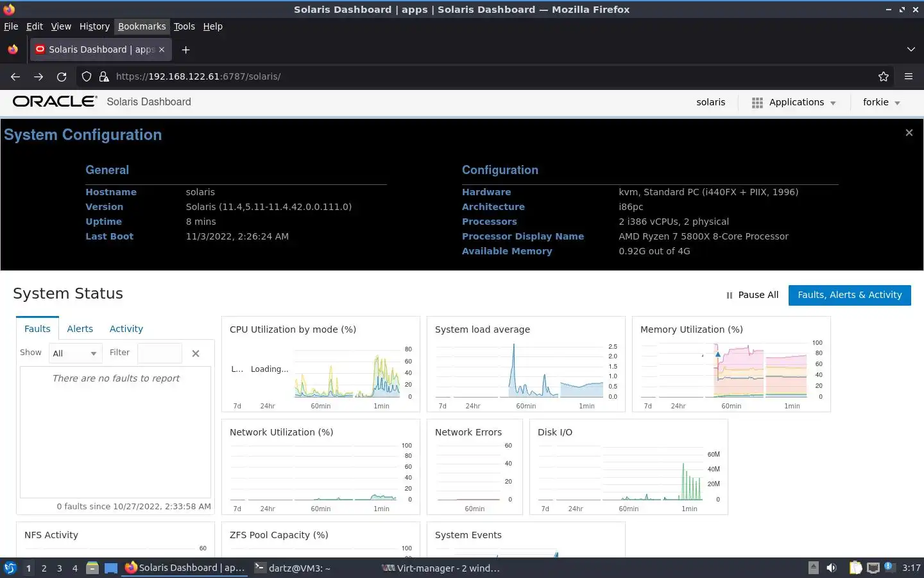Open the Applications grid menu

coord(794,102)
